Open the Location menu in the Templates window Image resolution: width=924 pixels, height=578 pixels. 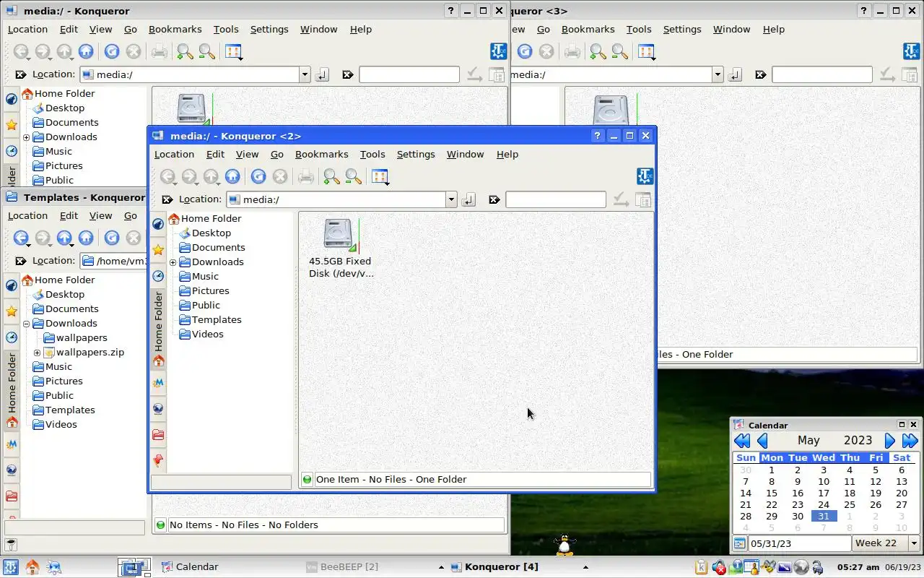point(27,215)
